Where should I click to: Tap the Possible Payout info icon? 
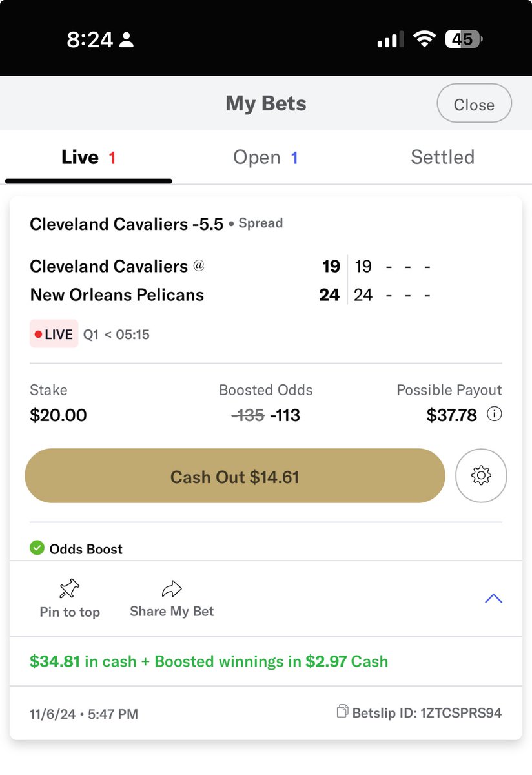tap(494, 415)
